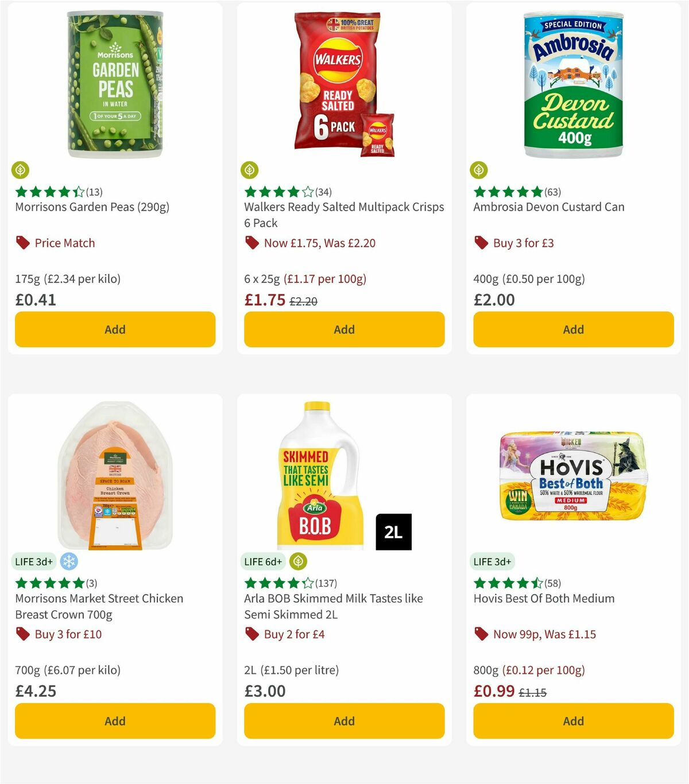Image resolution: width=689 pixels, height=784 pixels.
Task: Click the LIFE 6d+ badge on Arla BOB milk
Action: click(263, 562)
